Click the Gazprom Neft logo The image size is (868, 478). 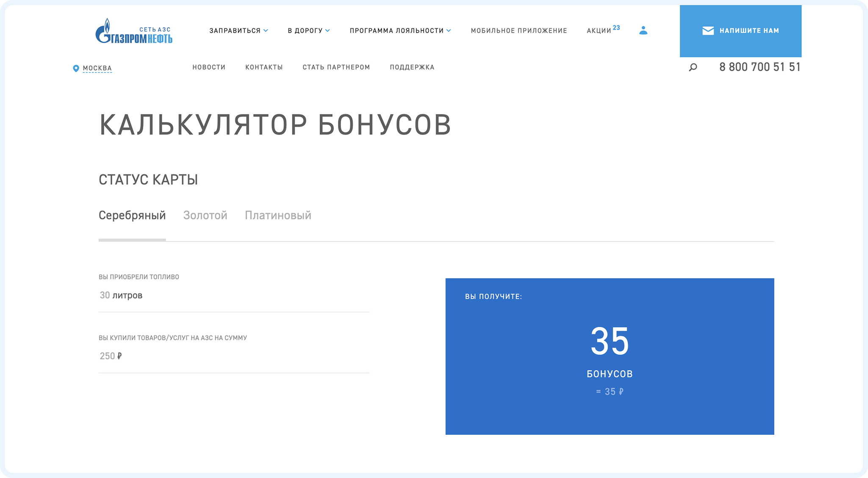pyautogui.click(x=133, y=31)
